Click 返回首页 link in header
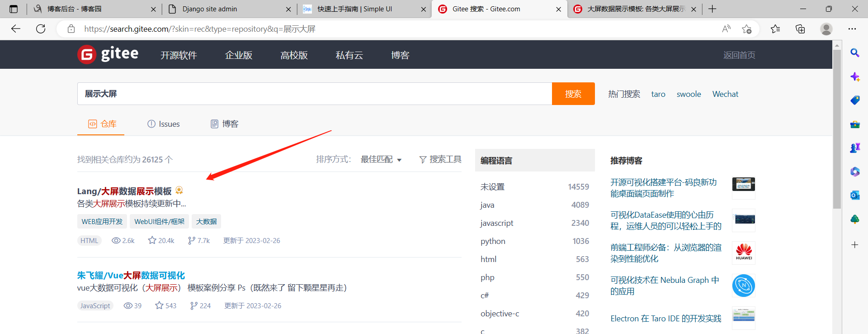 (739, 55)
